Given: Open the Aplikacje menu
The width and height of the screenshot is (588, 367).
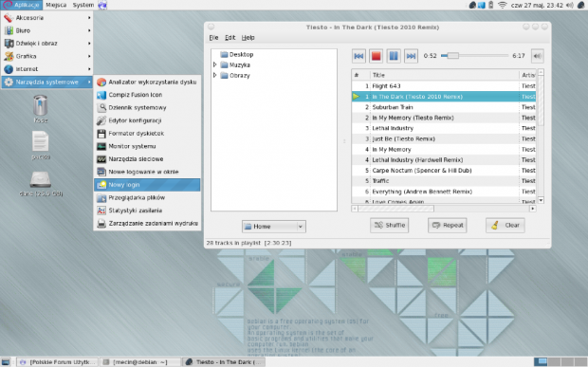Looking at the screenshot, I should tap(22, 5).
